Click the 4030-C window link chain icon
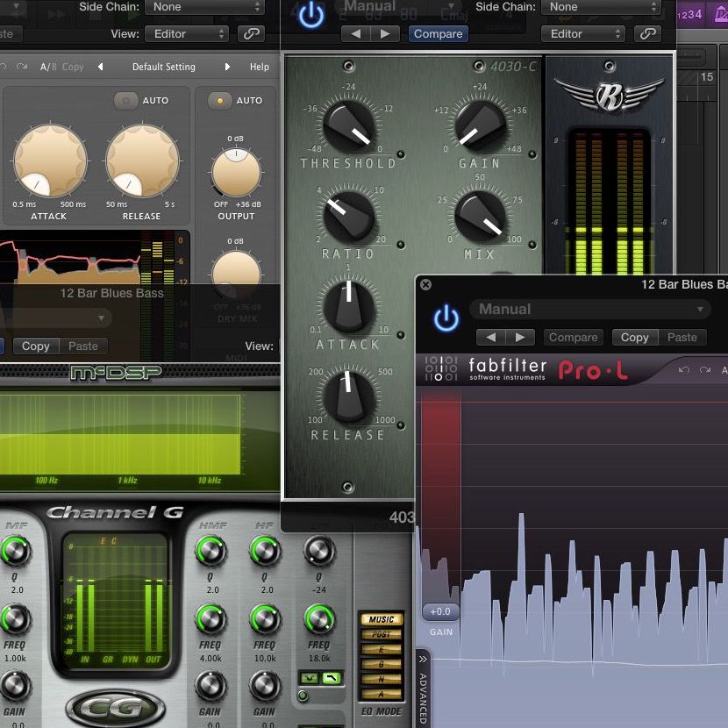This screenshot has height=728, width=728. tap(648, 34)
